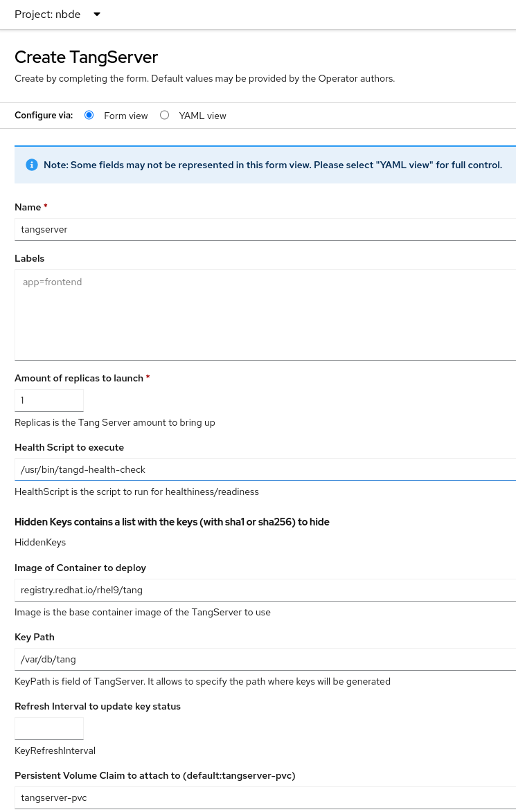Focus the replicas amount number field
The image size is (516, 812).
[49, 400]
